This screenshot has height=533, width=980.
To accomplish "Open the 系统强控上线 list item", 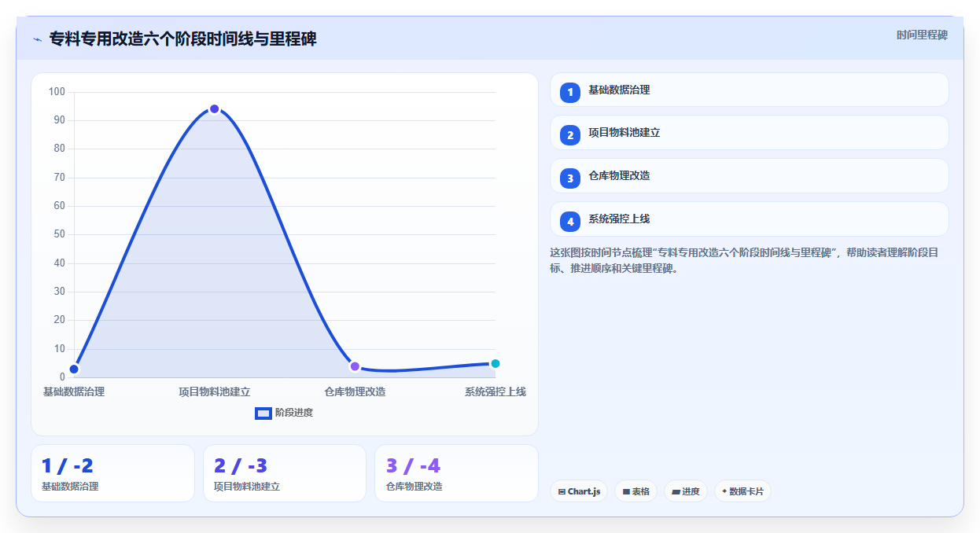I will (750, 219).
